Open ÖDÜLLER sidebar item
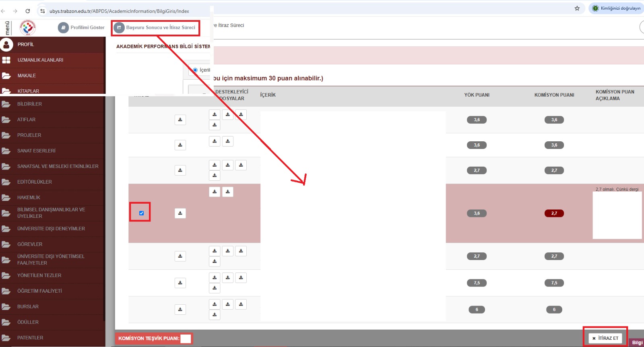This screenshot has height=347, width=644. (x=52, y=322)
